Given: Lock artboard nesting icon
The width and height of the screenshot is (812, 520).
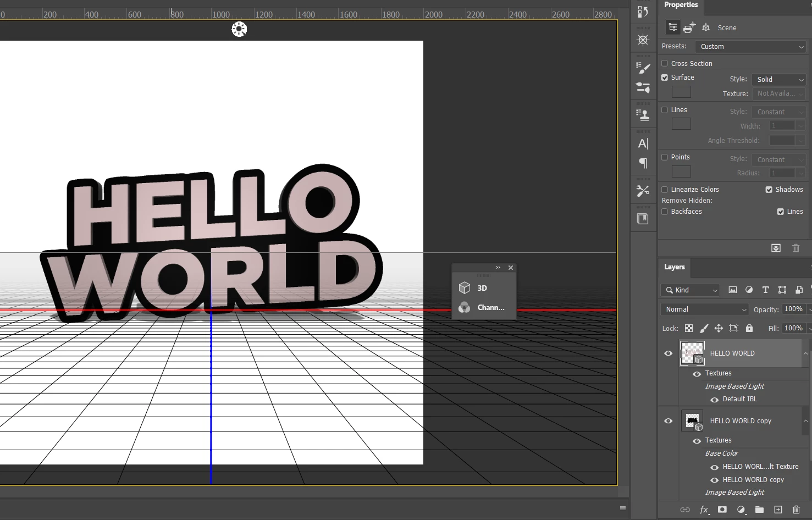Looking at the screenshot, I should pyautogui.click(x=733, y=328).
